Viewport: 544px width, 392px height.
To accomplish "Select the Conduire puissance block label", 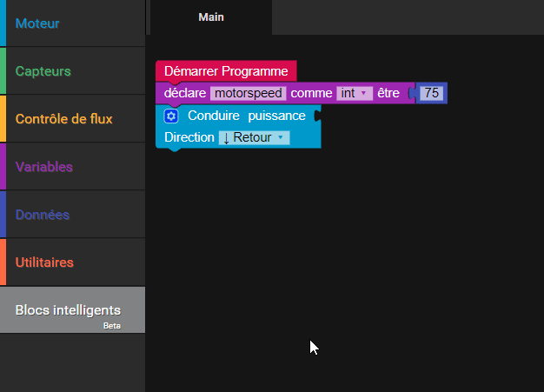I will pos(246,116).
